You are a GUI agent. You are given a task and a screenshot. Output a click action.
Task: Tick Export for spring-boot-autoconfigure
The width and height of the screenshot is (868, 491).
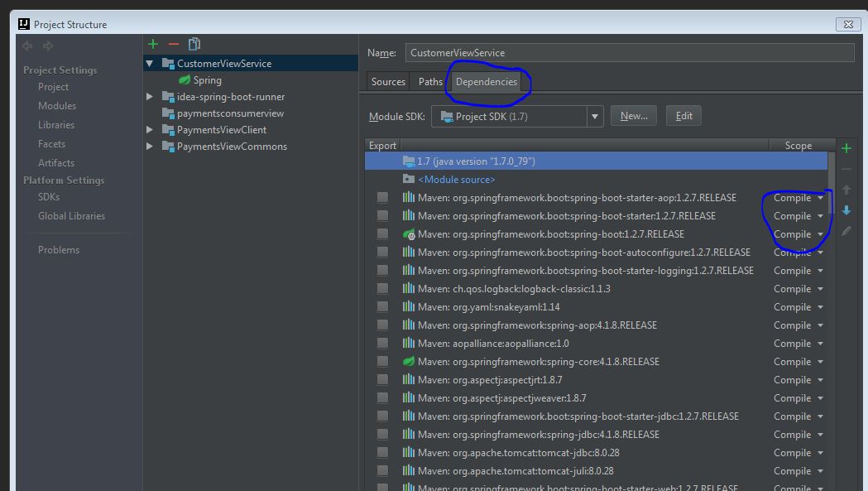tap(382, 253)
